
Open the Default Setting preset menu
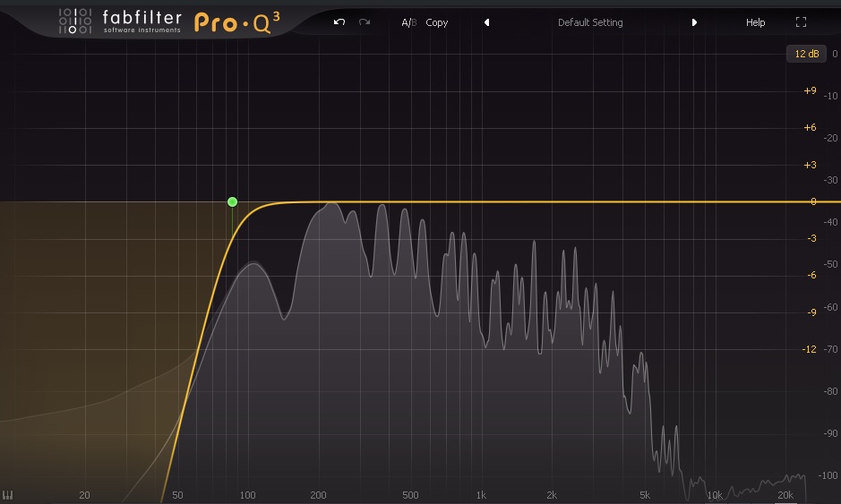(590, 22)
